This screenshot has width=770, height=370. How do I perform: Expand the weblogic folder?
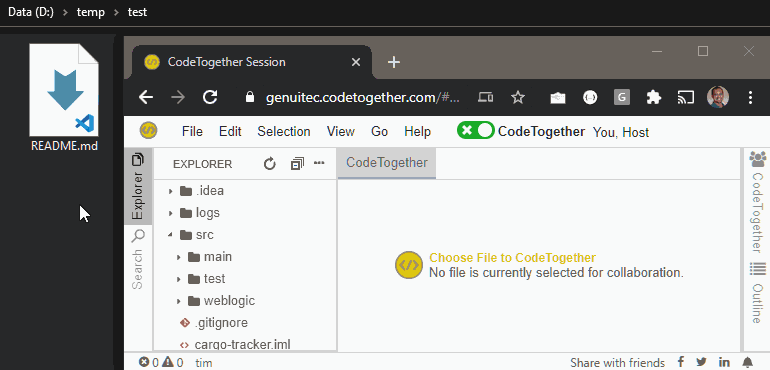[179, 301]
